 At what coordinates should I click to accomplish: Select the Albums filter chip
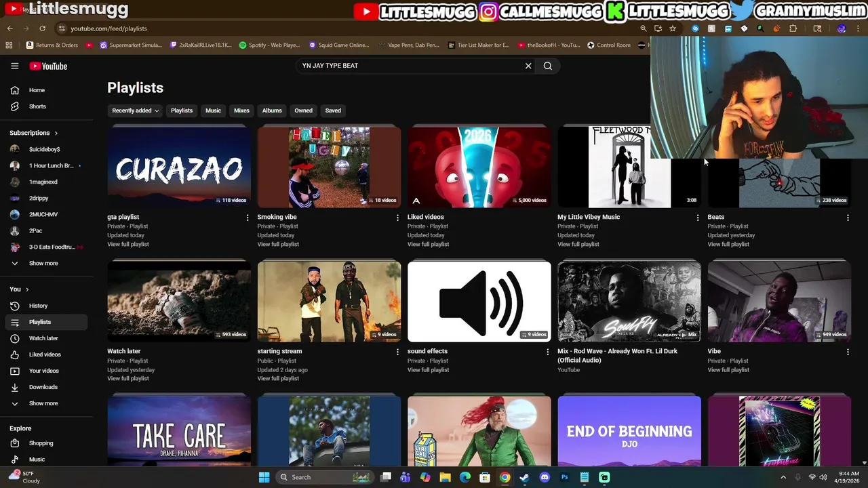click(x=272, y=110)
